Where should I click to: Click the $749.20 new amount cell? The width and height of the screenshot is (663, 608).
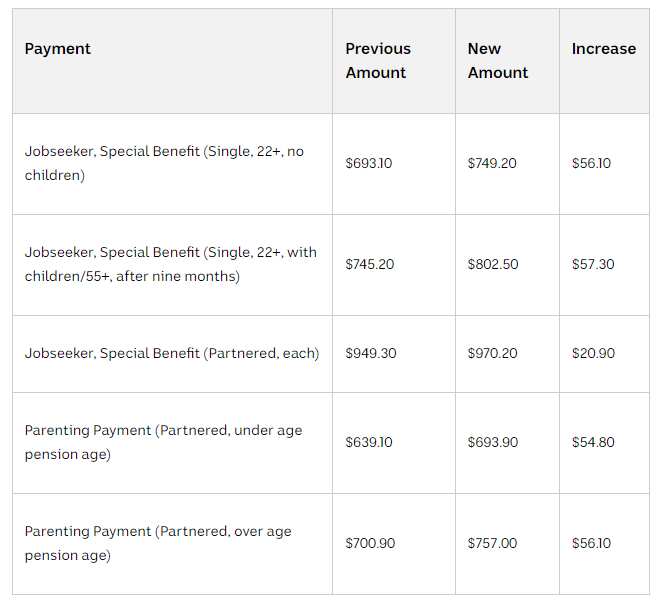(x=492, y=164)
